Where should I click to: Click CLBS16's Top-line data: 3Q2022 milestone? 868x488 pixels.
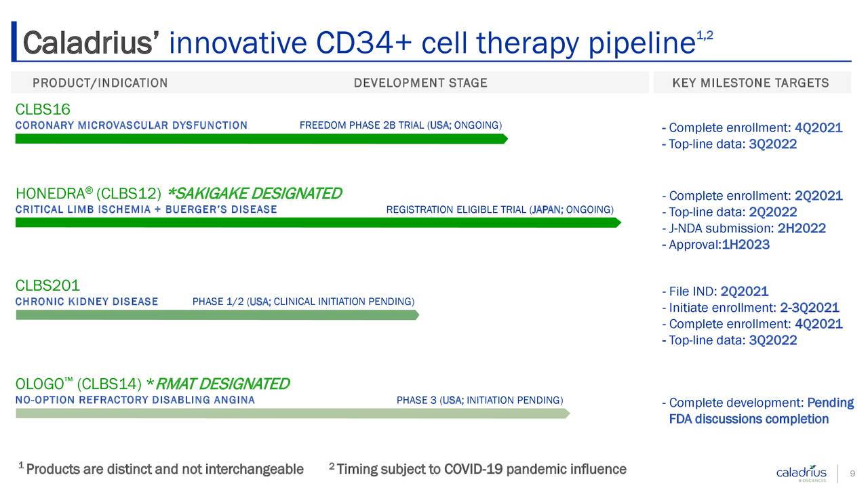[x=728, y=144]
